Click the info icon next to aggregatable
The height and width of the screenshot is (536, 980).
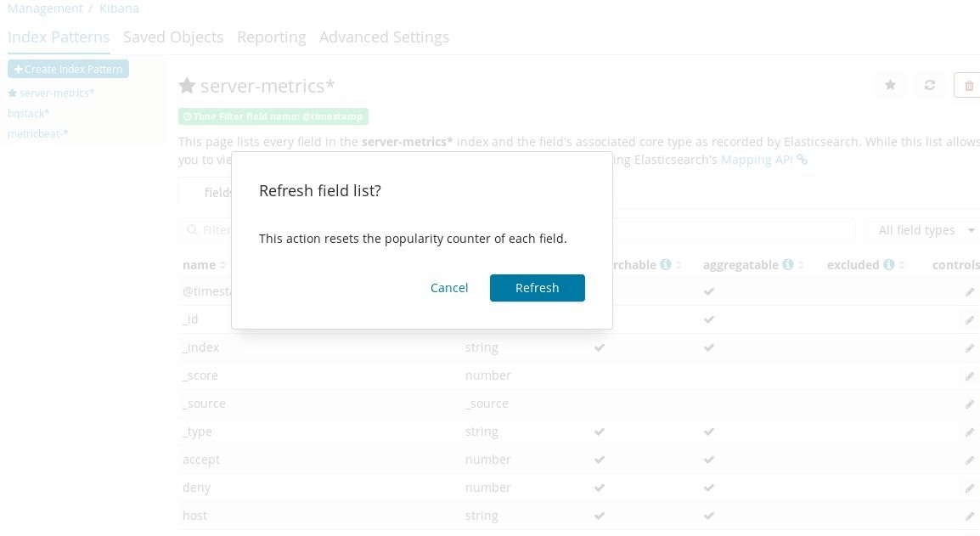pyautogui.click(x=787, y=265)
